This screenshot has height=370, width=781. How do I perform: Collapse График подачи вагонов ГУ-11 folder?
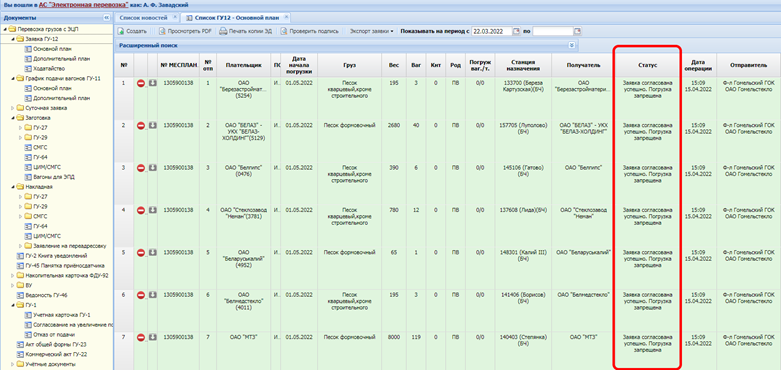pyautogui.click(x=13, y=78)
